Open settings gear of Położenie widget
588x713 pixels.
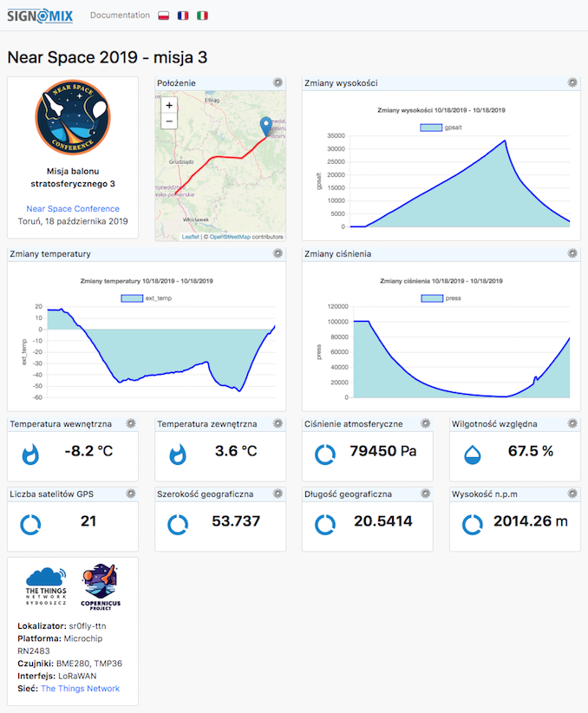pos(278,82)
